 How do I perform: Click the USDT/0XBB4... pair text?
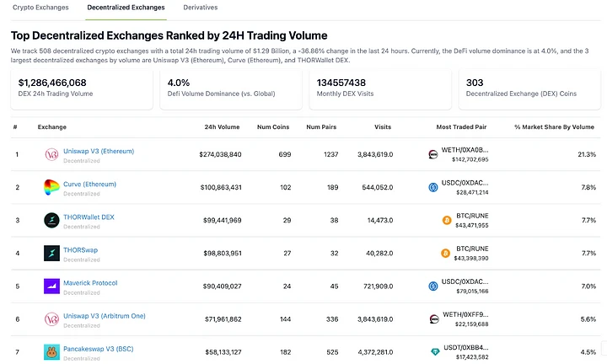point(465,347)
